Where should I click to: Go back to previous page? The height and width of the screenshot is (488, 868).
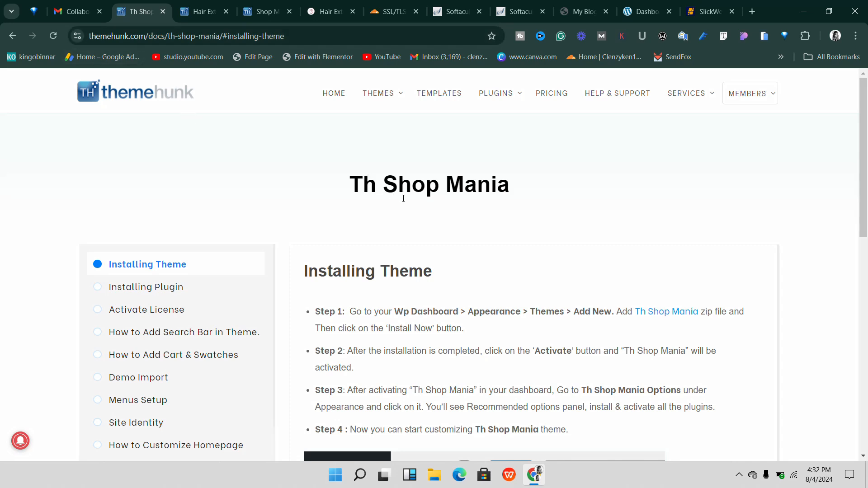pos(13,36)
